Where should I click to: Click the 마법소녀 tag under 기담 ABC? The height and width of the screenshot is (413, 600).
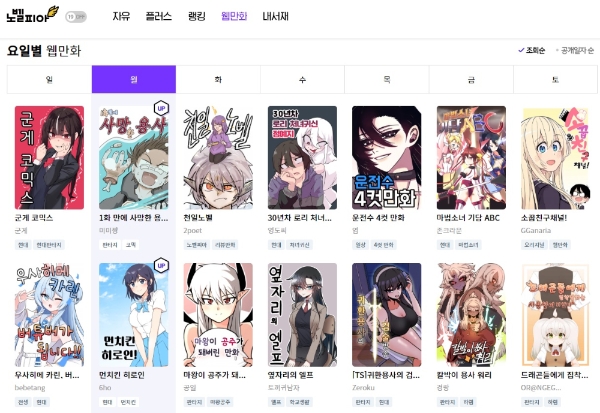[468, 245]
